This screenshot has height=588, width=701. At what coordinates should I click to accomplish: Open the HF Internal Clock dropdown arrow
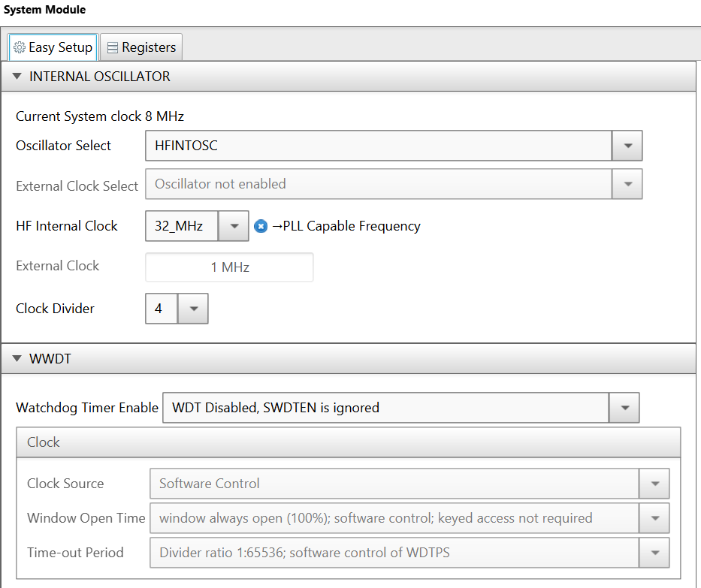coord(234,226)
